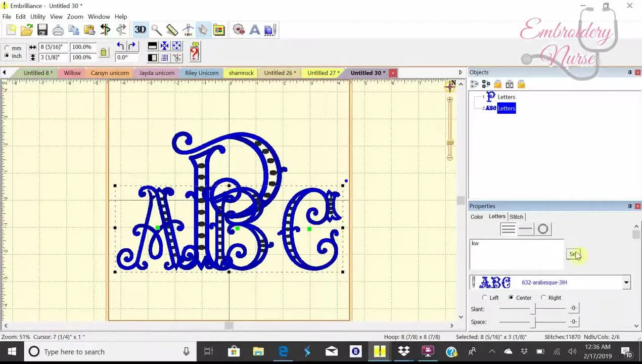Enable the 3D realistic stitch view
This screenshot has width=642, height=364.
coord(140,29)
